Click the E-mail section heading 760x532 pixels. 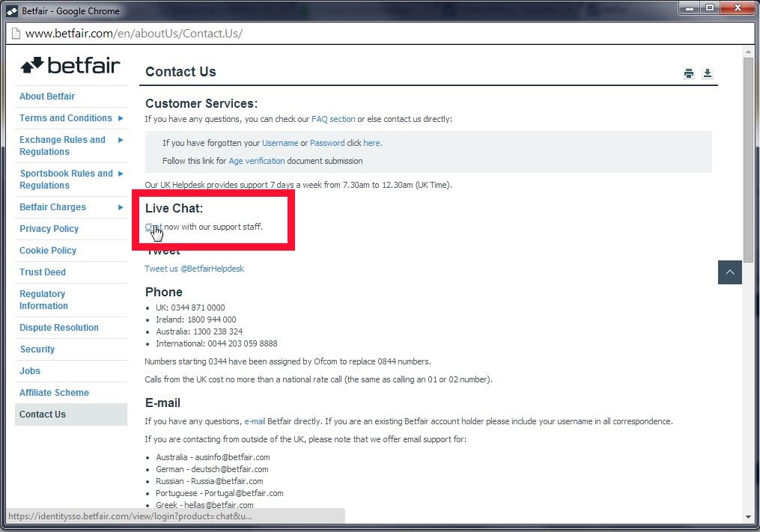(163, 403)
